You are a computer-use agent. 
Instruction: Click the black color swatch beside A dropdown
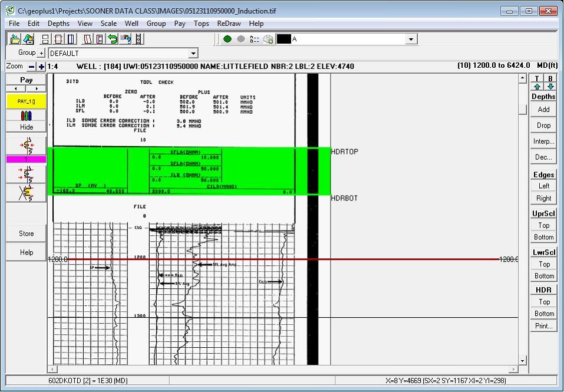coord(284,38)
